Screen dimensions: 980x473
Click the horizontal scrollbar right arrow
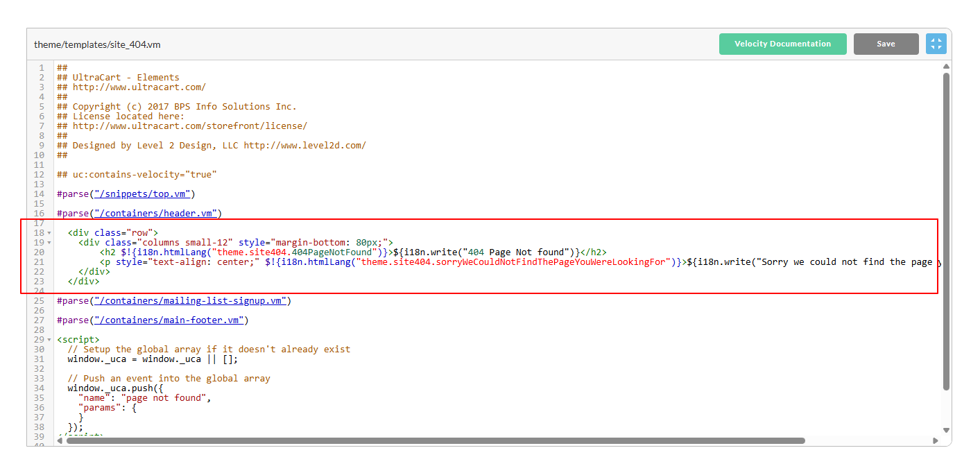936,440
